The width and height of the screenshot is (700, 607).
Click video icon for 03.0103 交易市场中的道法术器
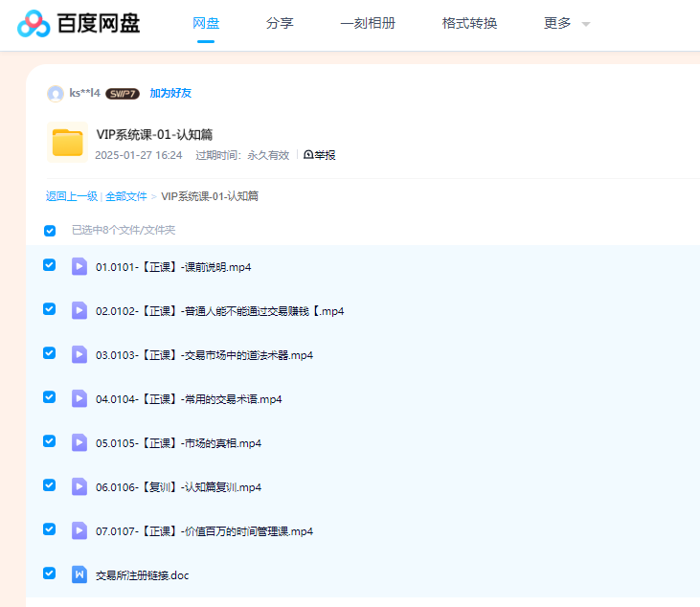[79, 355]
